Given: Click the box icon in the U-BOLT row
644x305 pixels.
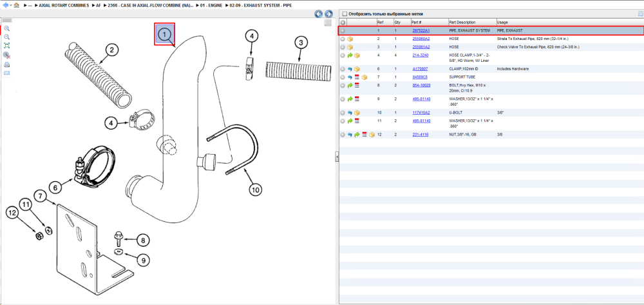Looking at the screenshot, I should point(357,113).
